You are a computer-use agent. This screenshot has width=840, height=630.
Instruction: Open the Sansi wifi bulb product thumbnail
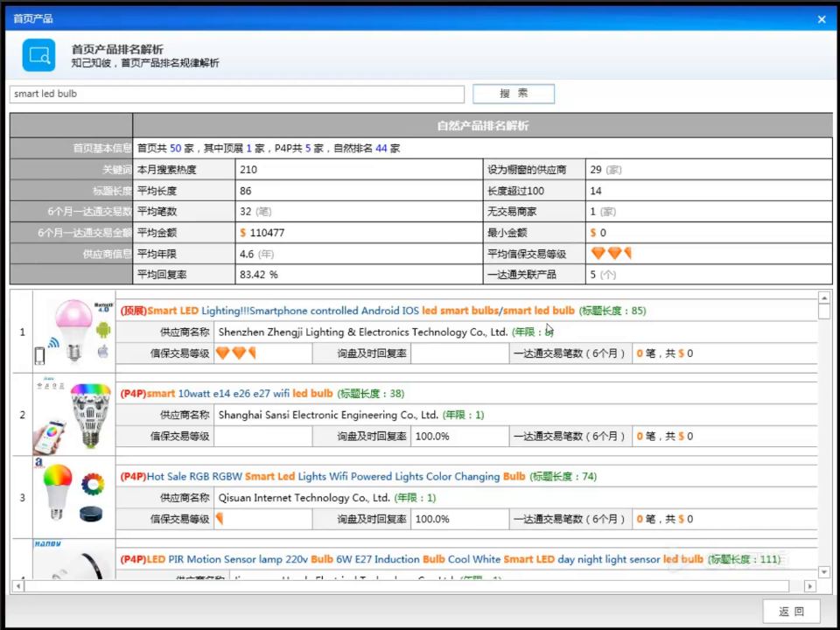(x=73, y=414)
